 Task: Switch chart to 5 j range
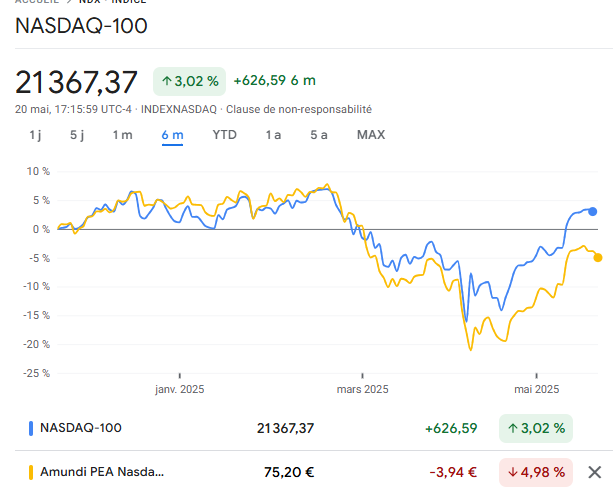click(77, 135)
